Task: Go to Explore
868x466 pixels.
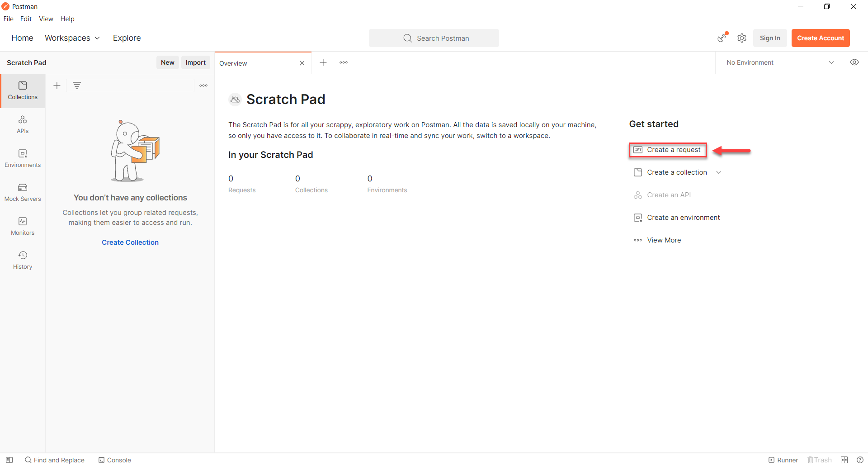Action: [127, 38]
